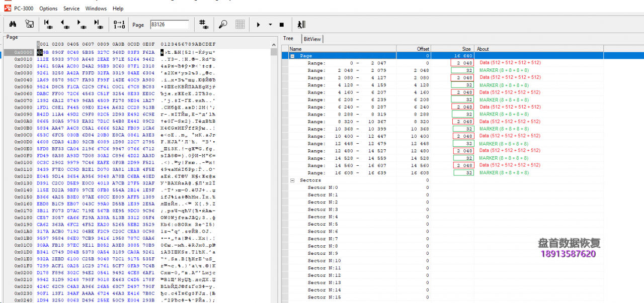Open the Service menu
The image size is (644, 303).
[x=71, y=9]
